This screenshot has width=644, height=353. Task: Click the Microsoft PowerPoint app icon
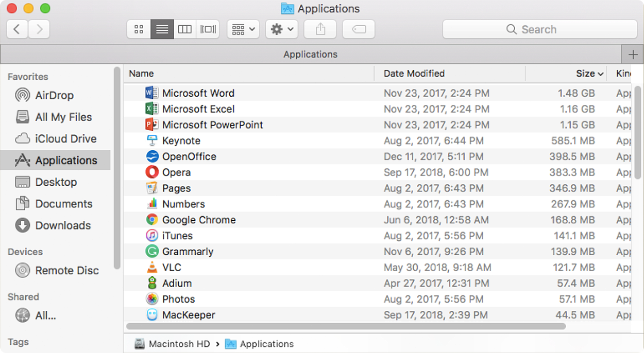click(x=151, y=125)
